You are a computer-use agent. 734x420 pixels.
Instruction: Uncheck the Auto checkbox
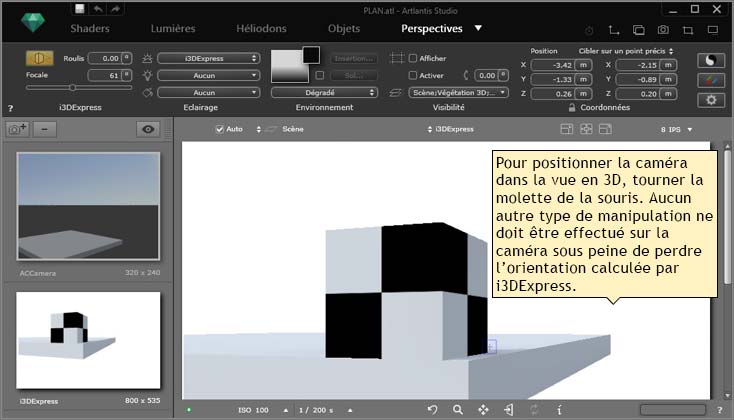[220, 129]
